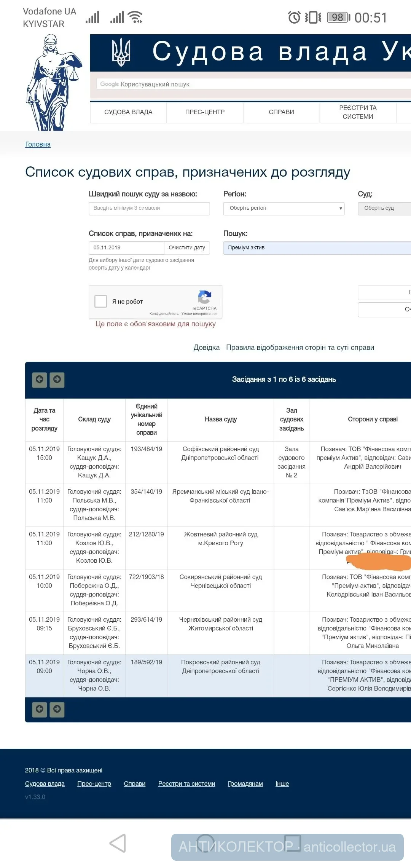Viewport: 411px width, 868px height.
Task: Go to next page arrow above table
Action: coord(57,380)
